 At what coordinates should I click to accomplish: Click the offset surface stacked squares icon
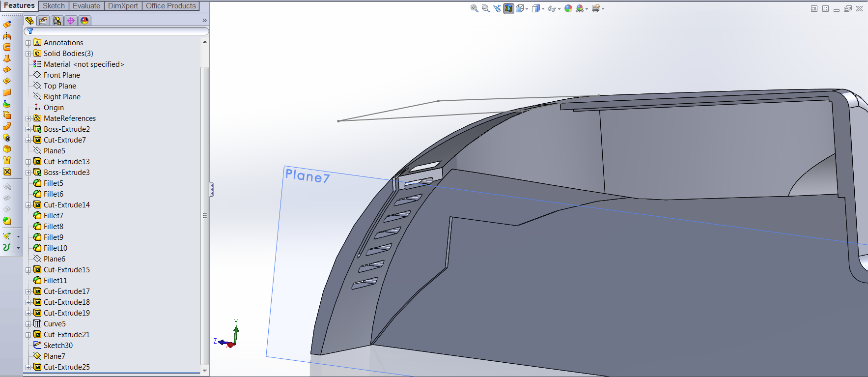[7, 115]
